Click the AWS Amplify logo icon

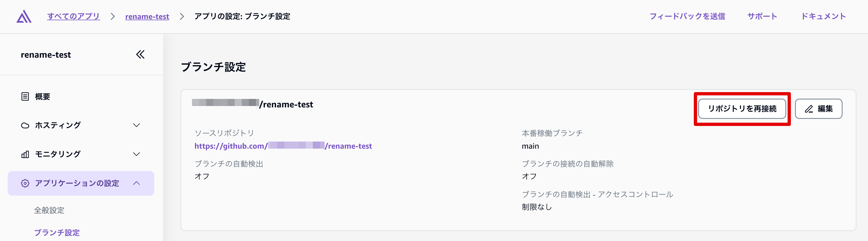(24, 16)
